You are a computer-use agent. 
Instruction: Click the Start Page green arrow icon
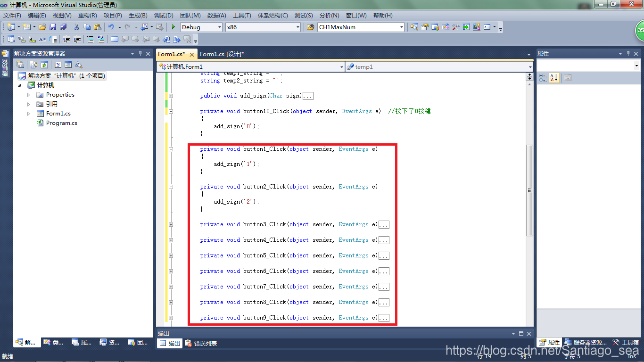[x=466, y=27]
